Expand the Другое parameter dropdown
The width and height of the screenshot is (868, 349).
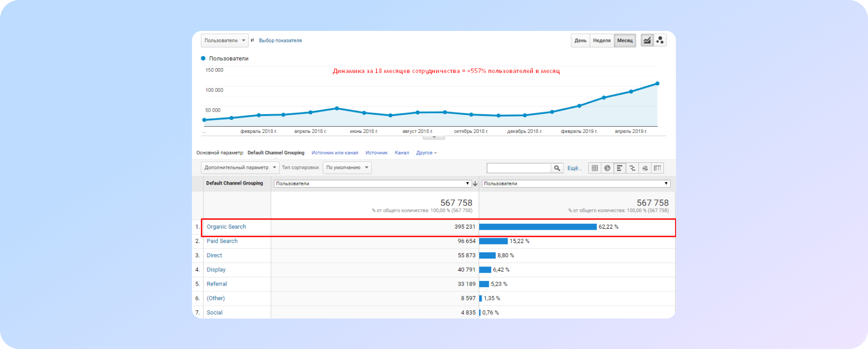coord(427,153)
